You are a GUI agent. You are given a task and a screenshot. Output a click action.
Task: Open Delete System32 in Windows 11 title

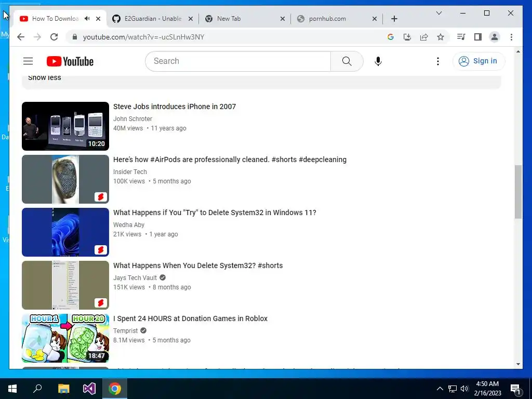[x=215, y=212]
